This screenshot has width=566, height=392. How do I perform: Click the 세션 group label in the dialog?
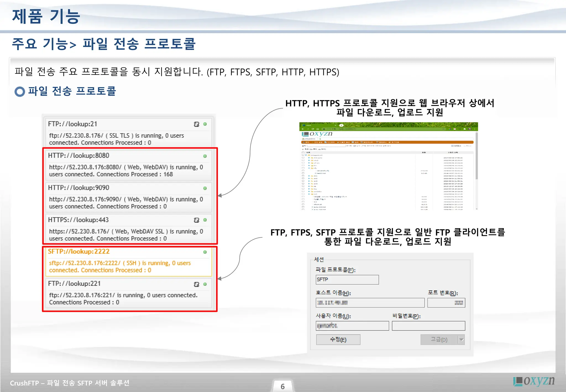[x=319, y=259]
